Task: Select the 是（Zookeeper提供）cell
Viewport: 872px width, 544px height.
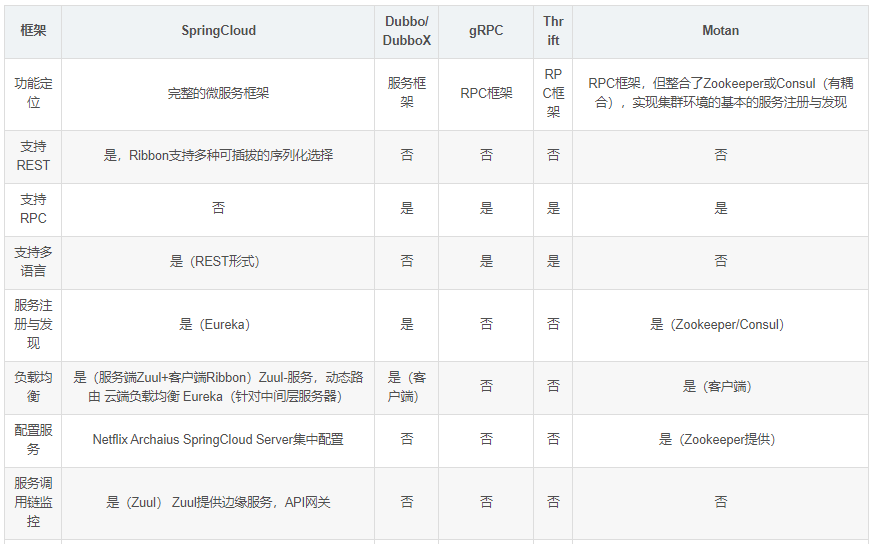Action: pos(720,440)
